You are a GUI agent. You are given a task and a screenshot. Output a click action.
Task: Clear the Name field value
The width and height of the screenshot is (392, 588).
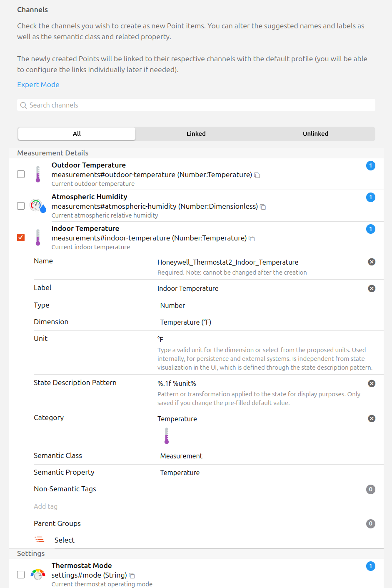coord(372,262)
